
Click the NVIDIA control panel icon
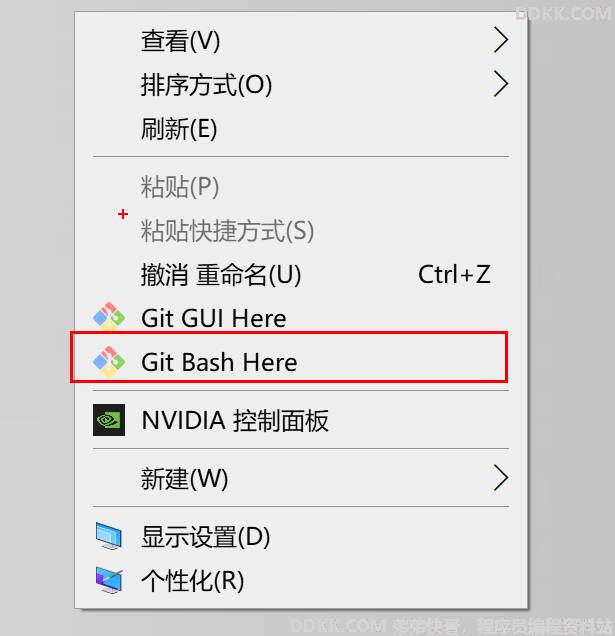tap(109, 420)
